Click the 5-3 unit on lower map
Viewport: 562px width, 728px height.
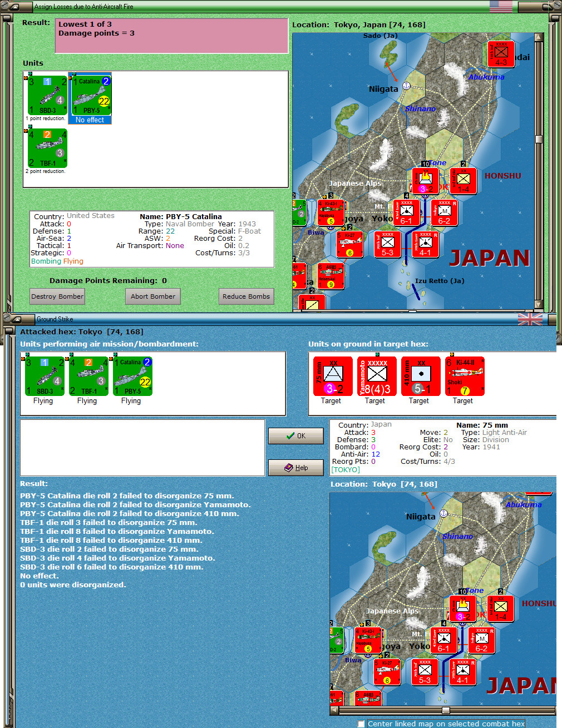click(425, 672)
